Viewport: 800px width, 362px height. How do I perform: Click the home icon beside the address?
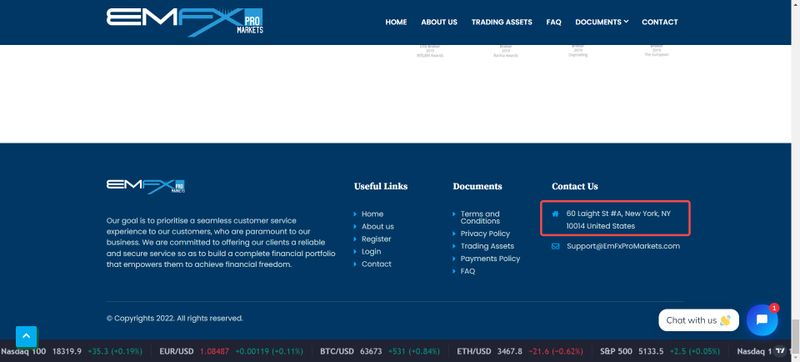pos(555,214)
